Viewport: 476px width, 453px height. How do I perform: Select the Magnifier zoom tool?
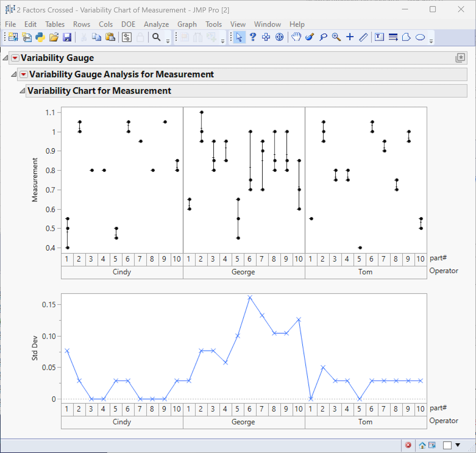(336, 37)
